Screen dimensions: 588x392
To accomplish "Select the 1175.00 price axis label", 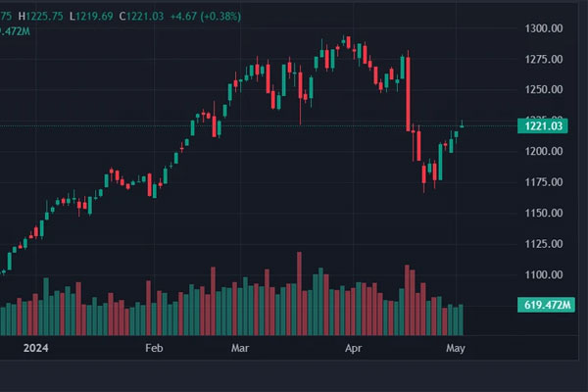I will (x=541, y=182).
